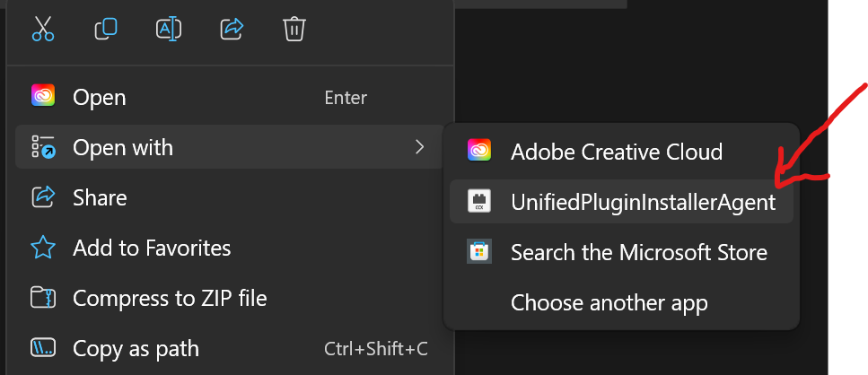Expand the Open with submenu chevron
Image resolution: width=868 pixels, height=375 pixels.
[x=419, y=146]
